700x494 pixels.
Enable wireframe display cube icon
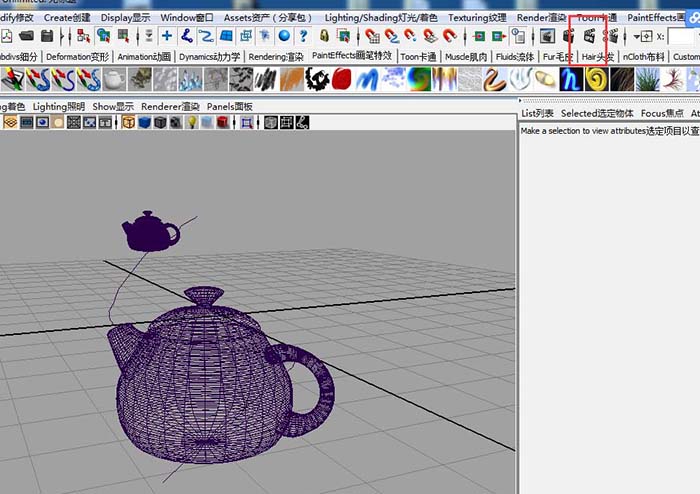tap(129, 122)
